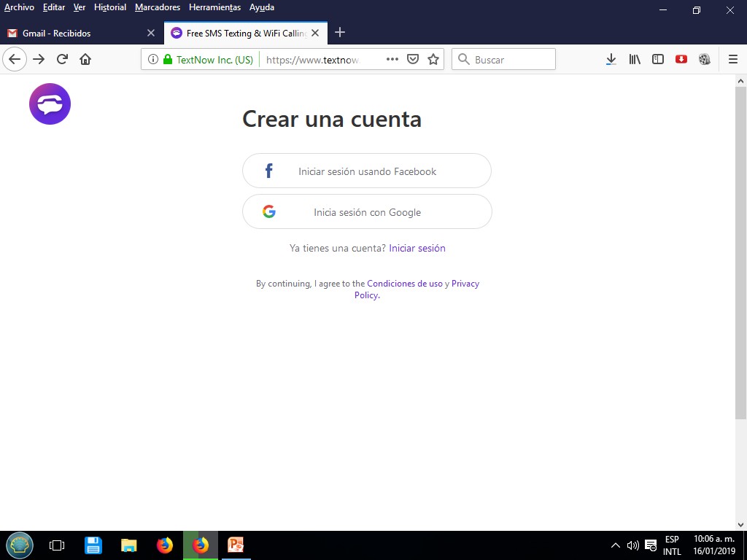
Task: Close the Free SMS Texting tab
Action: (315, 33)
